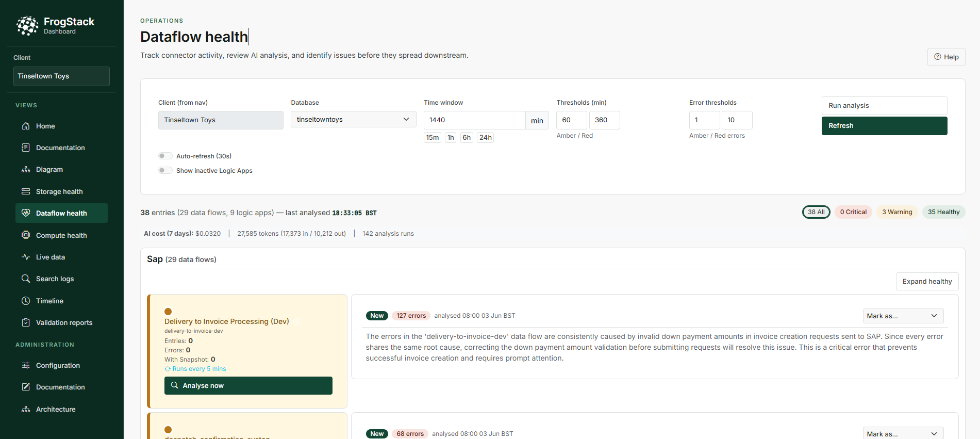Click the Administration Documentation edit icon
This screenshot has height=439, width=980.
pyautogui.click(x=26, y=387)
